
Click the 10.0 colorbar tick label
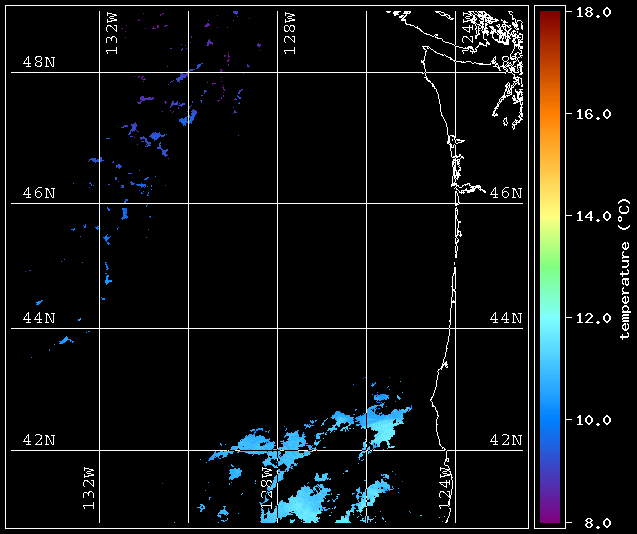(589, 420)
